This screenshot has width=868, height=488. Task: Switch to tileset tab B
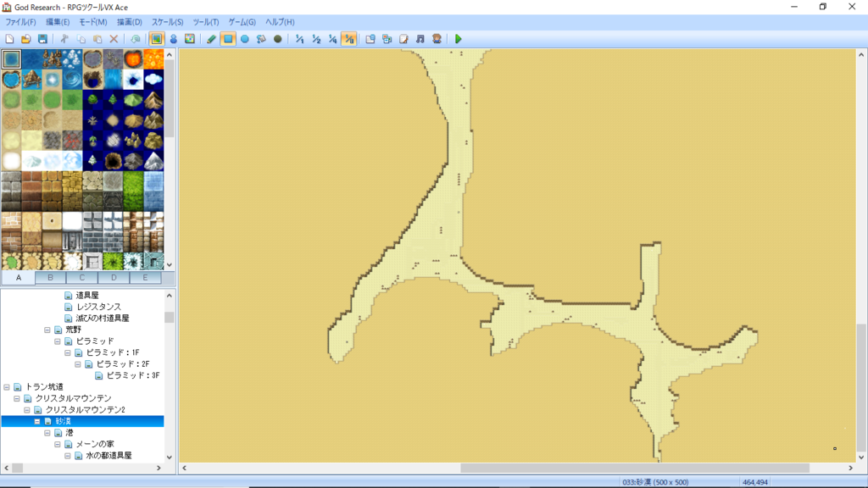(50, 278)
